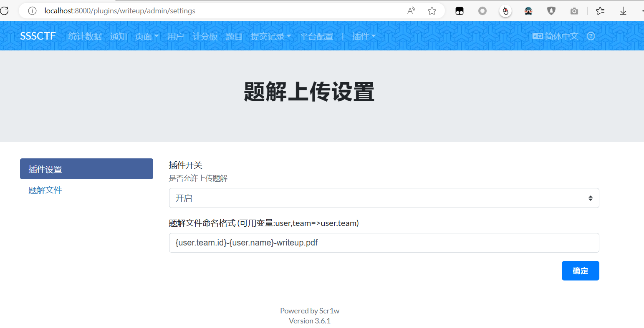Switch to the 题解文件 sidebar tab

(x=45, y=190)
